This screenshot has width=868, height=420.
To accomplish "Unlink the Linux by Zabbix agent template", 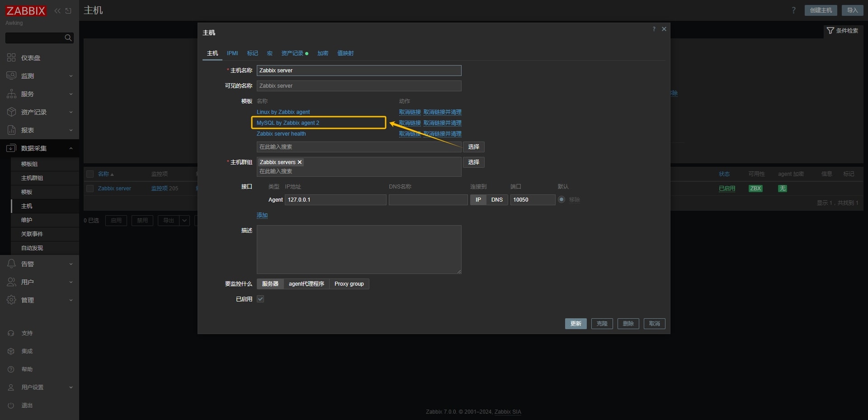I will click(410, 112).
